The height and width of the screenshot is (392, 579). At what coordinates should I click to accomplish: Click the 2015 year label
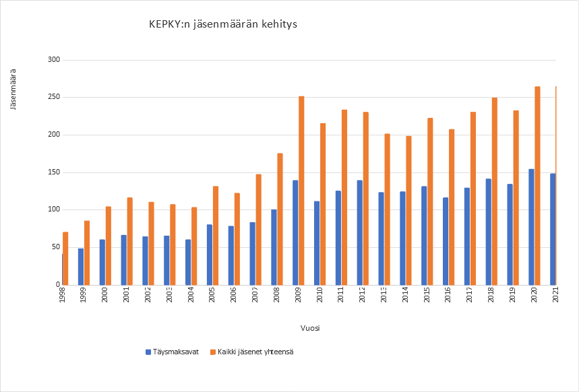pyautogui.click(x=427, y=294)
